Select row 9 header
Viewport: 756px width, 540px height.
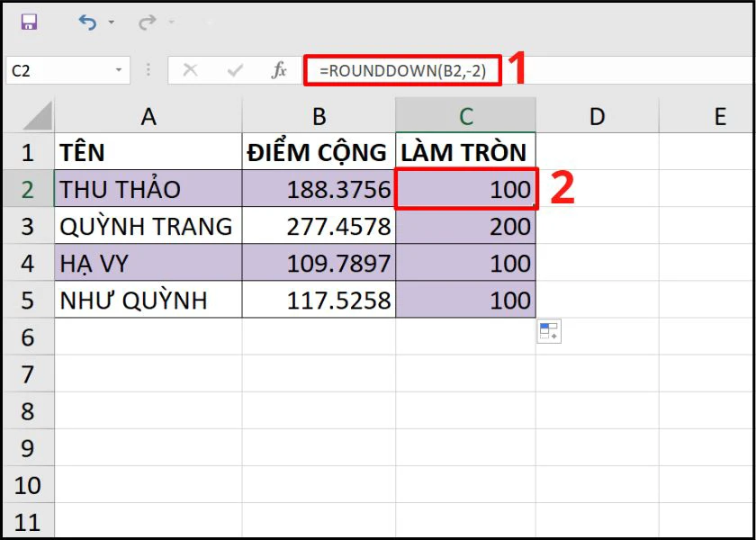click(x=28, y=447)
